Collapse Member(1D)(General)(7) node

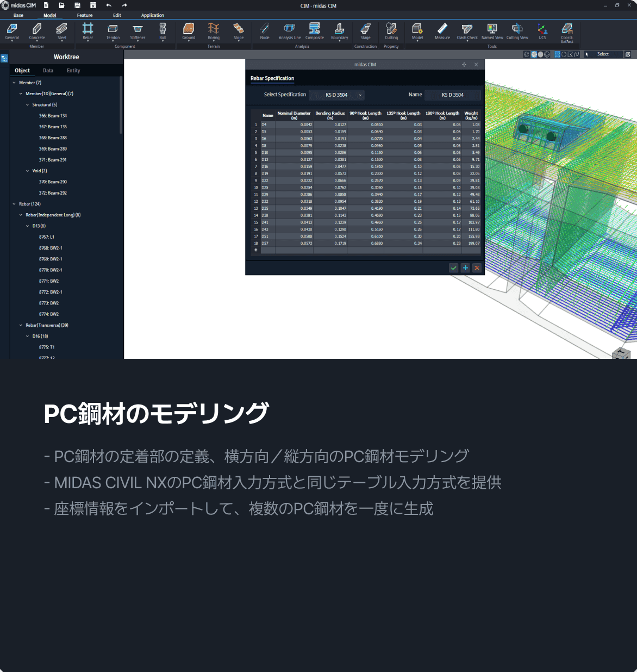click(x=21, y=94)
